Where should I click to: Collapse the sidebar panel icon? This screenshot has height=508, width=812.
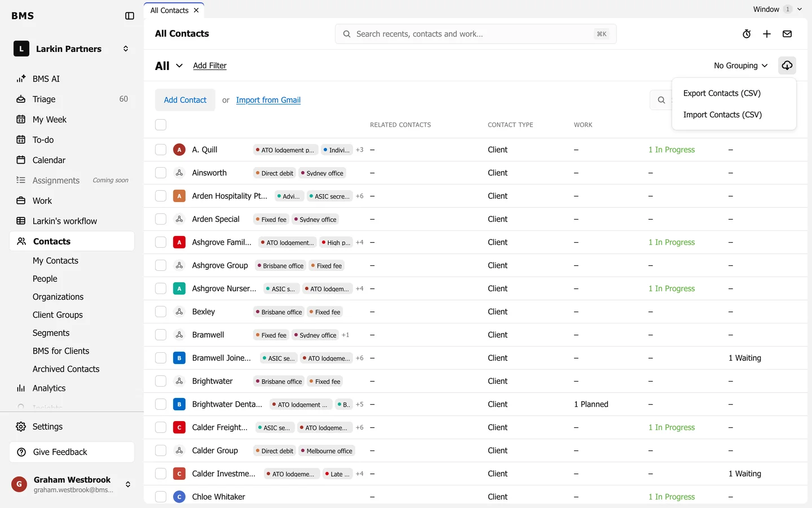[x=130, y=16]
